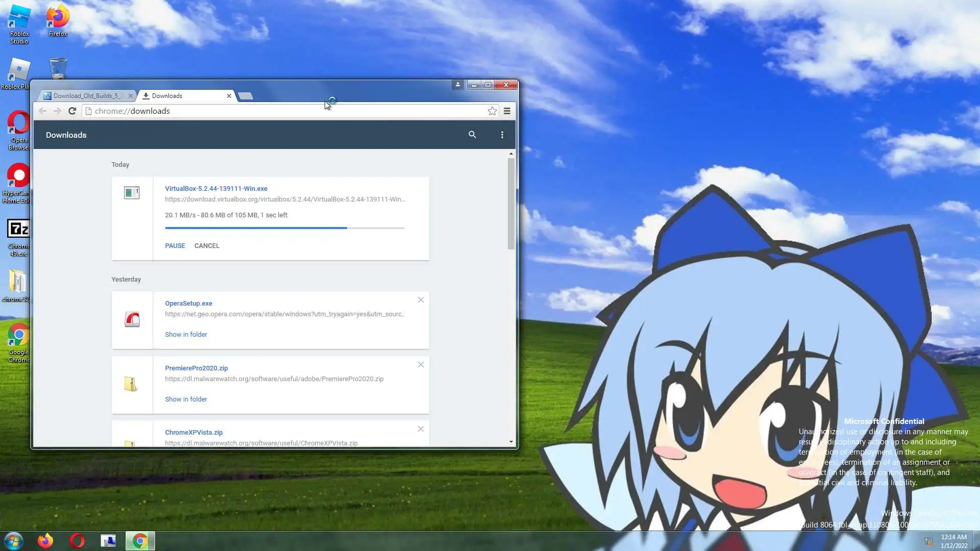
Task: Remove PremierePro2020.zip from the downloads list
Action: 421,365
